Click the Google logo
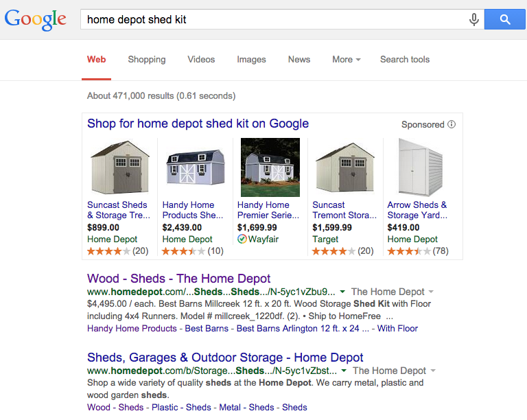Viewport: 527px width, 420px height. 36,21
